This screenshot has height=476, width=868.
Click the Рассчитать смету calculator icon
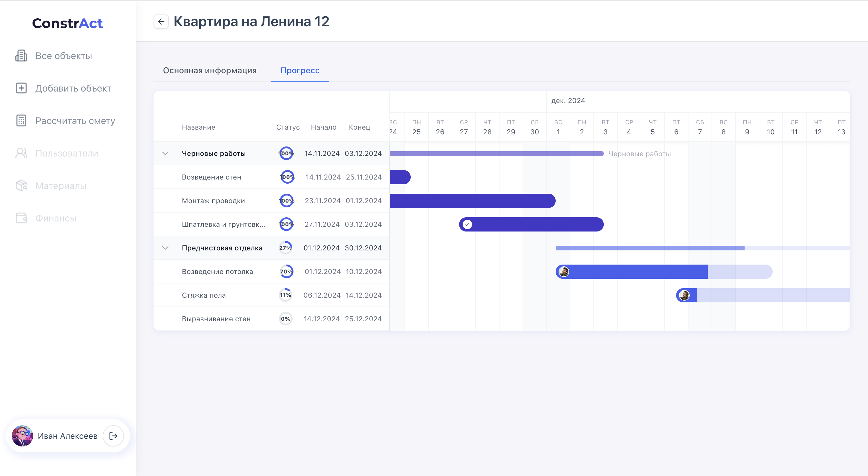tap(21, 121)
